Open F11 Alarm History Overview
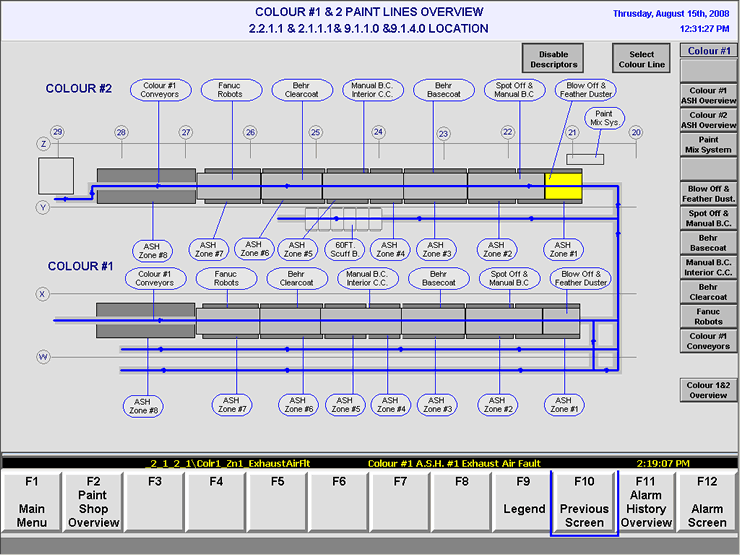The height and width of the screenshot is (555, 740). [646, 501]
